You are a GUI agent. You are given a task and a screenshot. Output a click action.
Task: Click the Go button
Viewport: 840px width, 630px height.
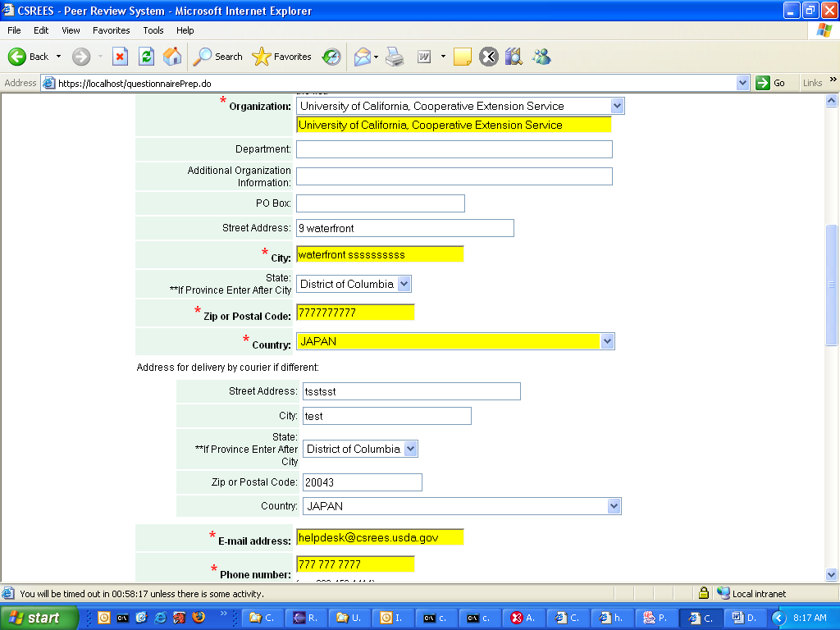tap(770, 83)
